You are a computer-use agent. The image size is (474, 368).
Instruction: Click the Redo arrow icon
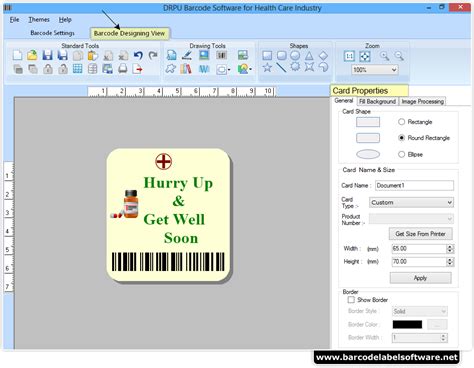(x=153, y=55)
